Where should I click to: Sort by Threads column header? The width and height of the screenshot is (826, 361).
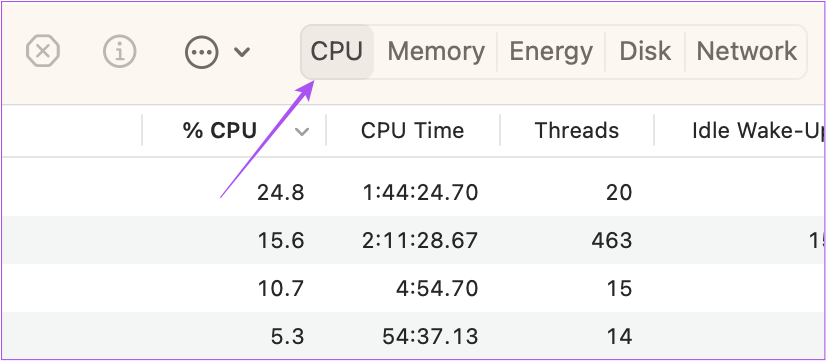coord(577,130)
